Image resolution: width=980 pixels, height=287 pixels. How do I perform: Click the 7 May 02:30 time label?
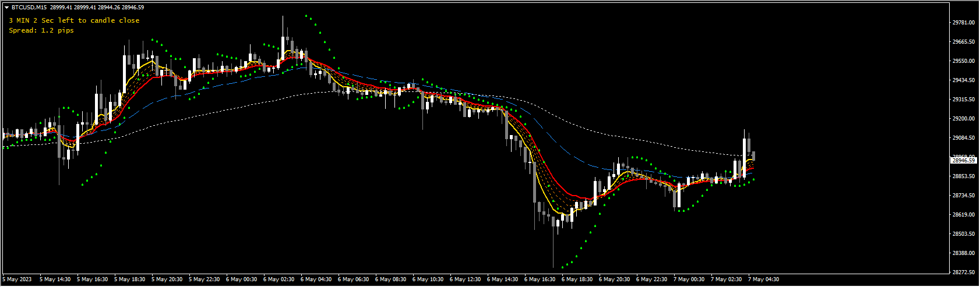pos(727,279)
